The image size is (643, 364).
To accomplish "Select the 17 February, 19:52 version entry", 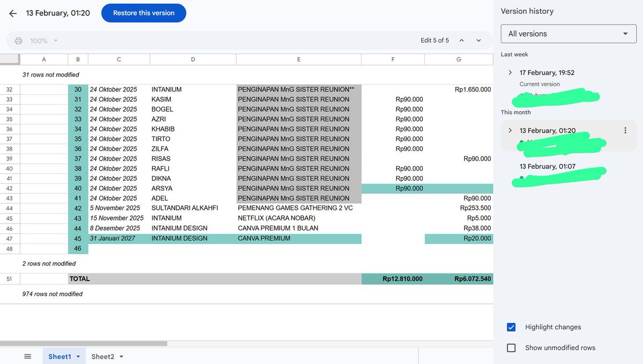I will 547,73.
